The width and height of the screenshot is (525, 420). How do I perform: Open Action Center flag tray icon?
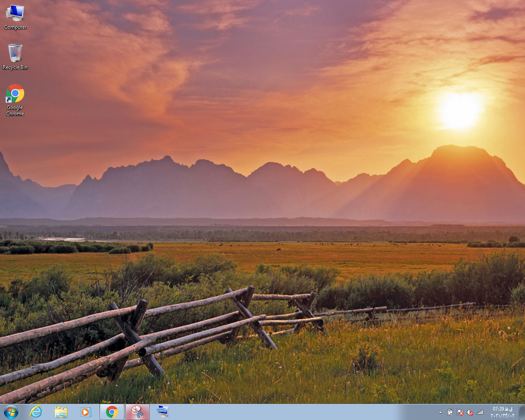pyautogui.click(x=460, y=412)
